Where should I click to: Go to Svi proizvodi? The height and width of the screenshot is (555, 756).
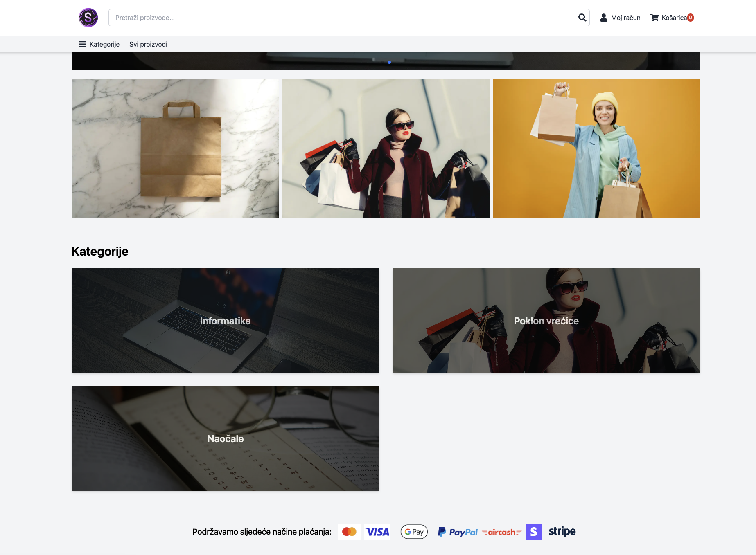click(148, 44)
